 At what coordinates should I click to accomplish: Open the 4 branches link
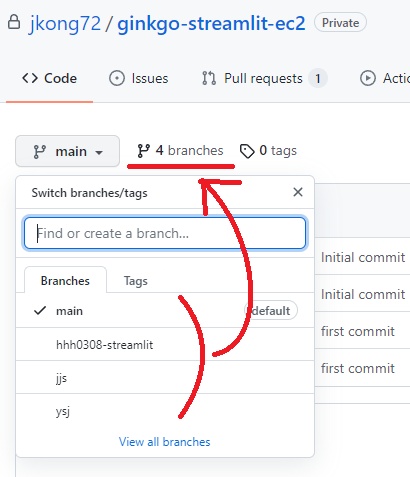point(180,151)
